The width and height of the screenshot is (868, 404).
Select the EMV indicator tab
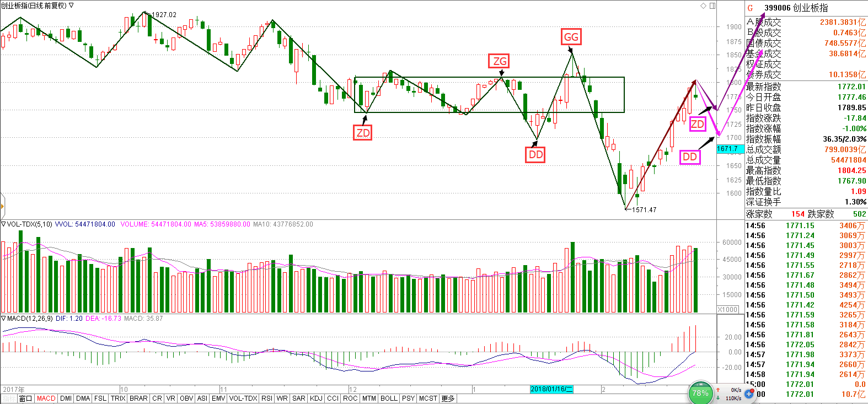coord(218,398)
